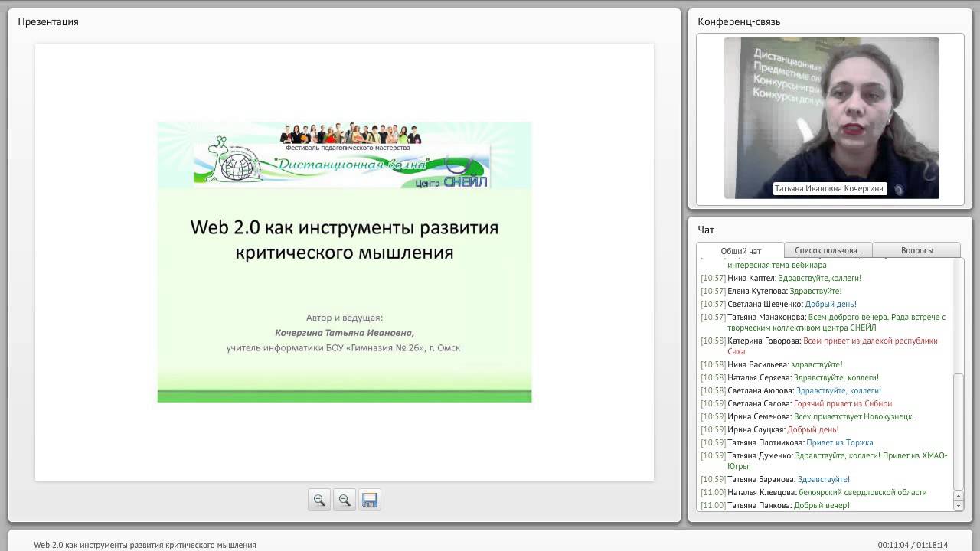Zoom out of the presentation slide
This screenshot has width=980, height=551.
(x=345, y=500)
